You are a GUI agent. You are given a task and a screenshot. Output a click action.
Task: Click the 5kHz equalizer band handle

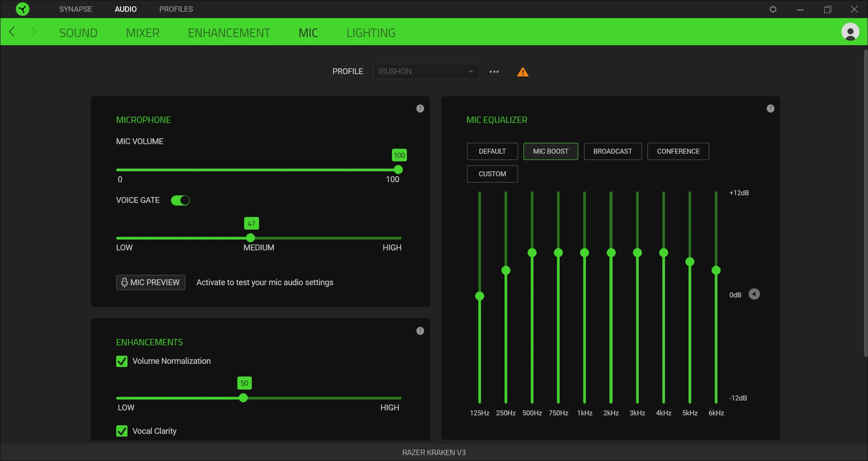coord(690,262)
